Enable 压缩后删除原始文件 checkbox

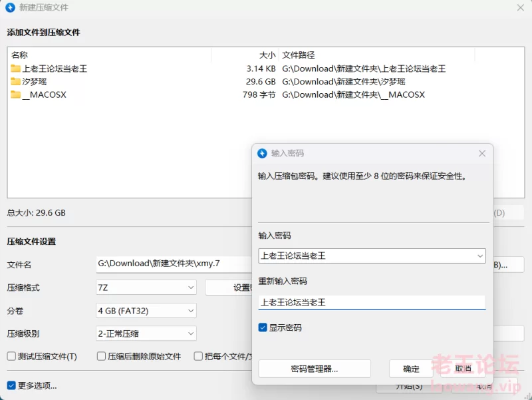pos(102,356)
